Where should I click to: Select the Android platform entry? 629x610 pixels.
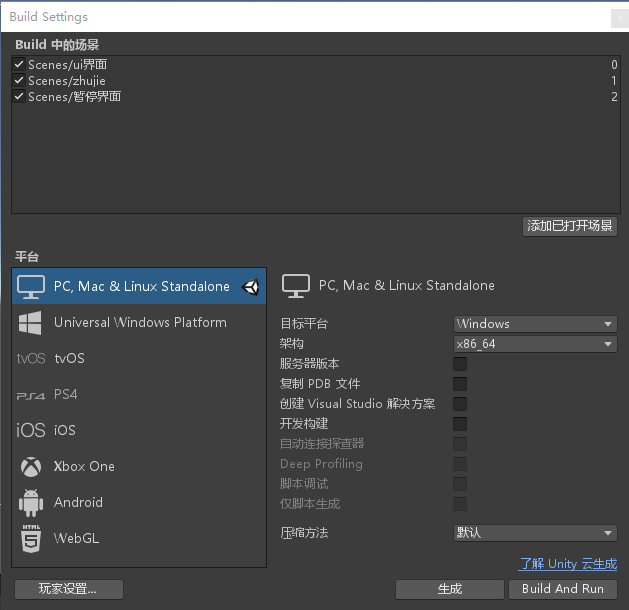coord(139,503)
